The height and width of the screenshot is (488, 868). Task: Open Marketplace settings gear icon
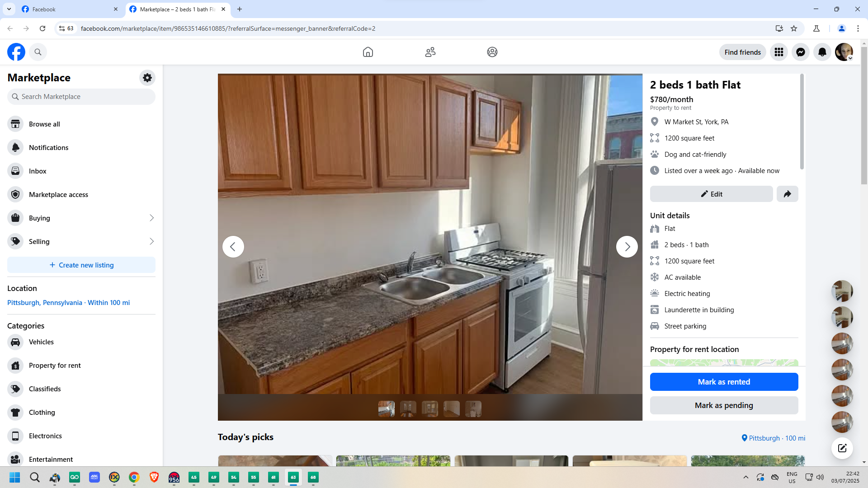[x=147, y=78]
